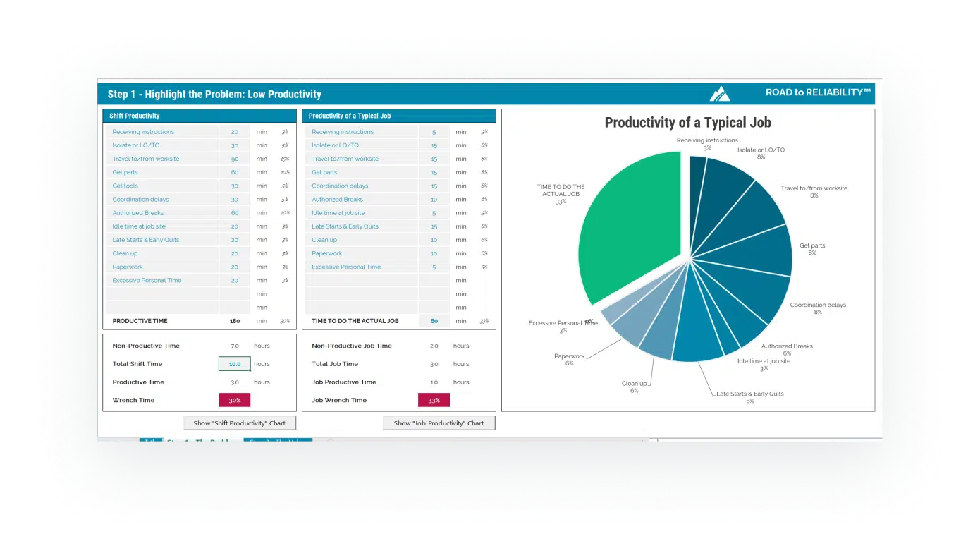Click the Show "Shift Productivity" Chart button

pos(240,423)
